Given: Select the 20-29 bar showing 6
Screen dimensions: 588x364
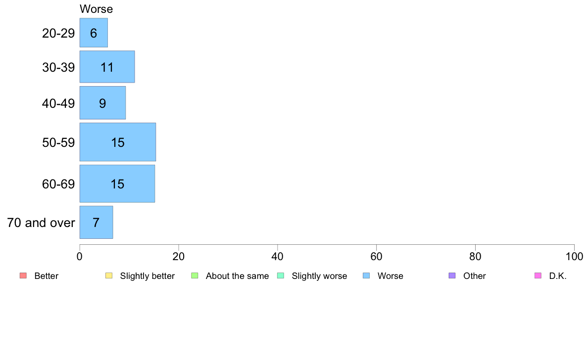Looking at the screenshot, I should pyautogui.click(x=94, y=33).
